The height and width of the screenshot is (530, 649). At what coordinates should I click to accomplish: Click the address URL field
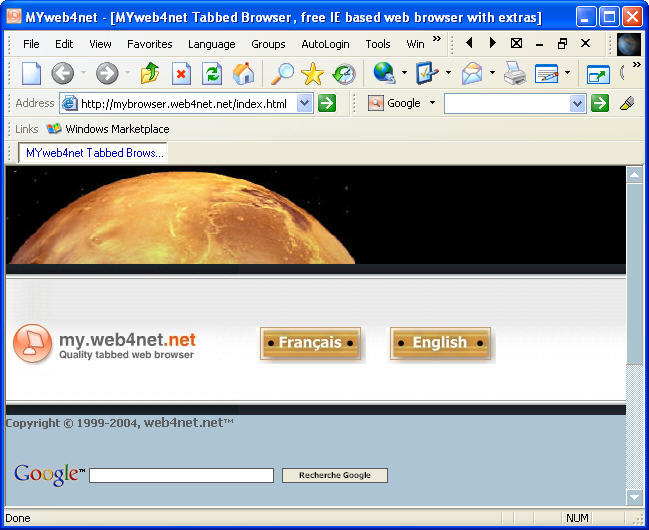click(187, 104)
